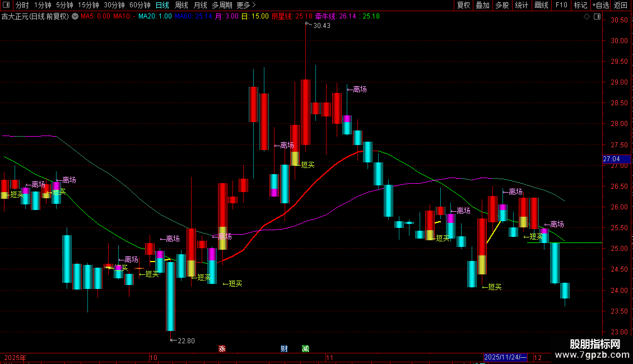Select the 日线 daily period
This screenshot has width=633, height=364.
tap(162, 5)
